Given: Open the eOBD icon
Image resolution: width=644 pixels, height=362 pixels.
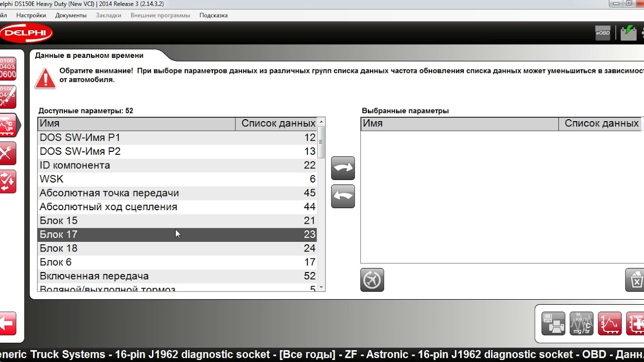Looking at the screenshot, I should pyautogui.click(x=603, y=33).
